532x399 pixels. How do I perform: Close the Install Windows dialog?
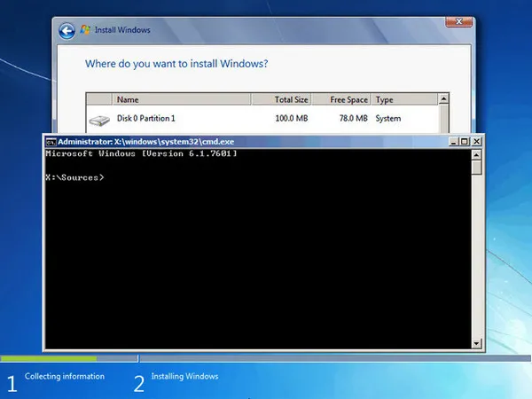tap(458, 21)
